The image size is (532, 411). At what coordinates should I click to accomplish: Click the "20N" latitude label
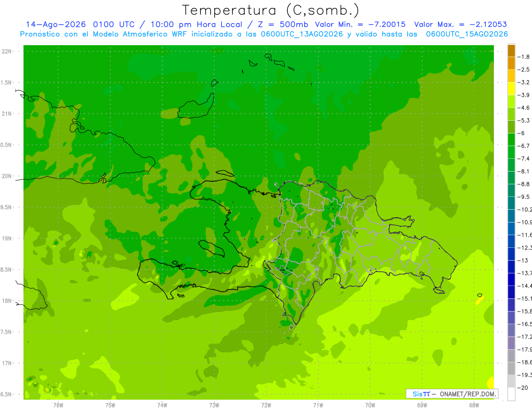[x=7, y=176]
